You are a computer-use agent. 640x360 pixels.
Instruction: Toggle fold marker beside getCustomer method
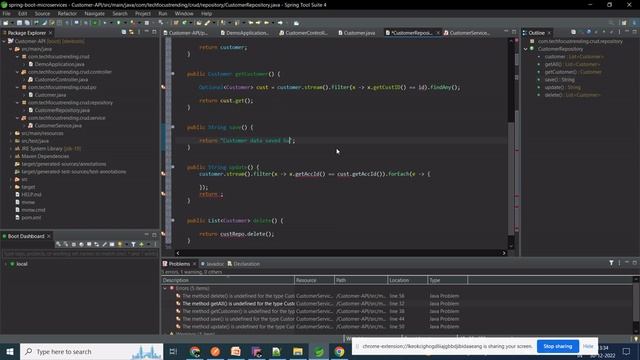coord(173,74)
